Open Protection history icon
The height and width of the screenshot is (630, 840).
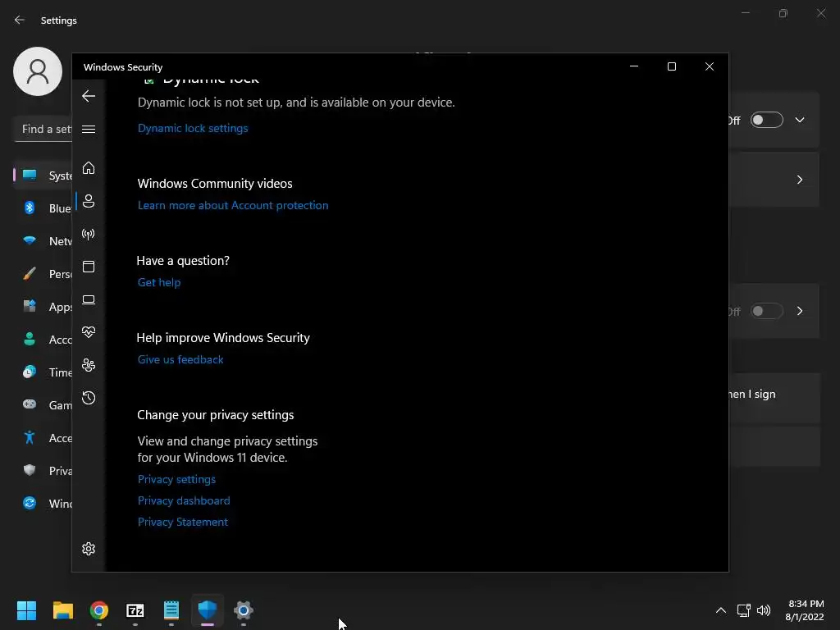[89, 398]
